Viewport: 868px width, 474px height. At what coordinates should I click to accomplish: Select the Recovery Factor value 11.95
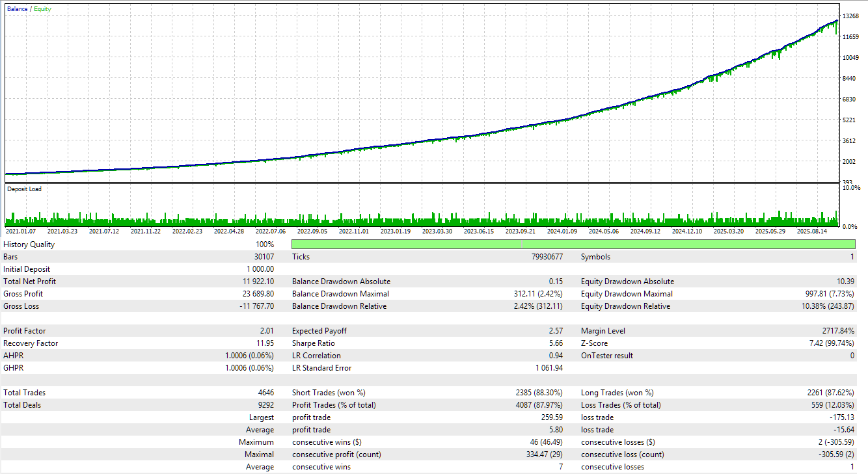(x=265, y=343)
